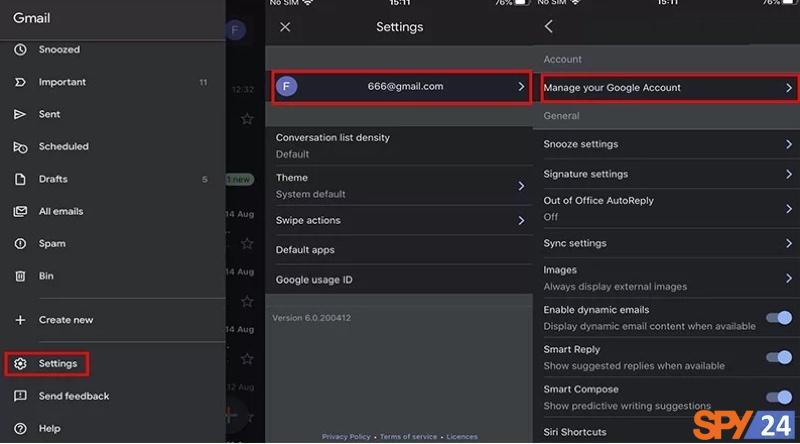Click the Important unread count 11
Viewport: 800px width, 444px height.
[203, 82]
